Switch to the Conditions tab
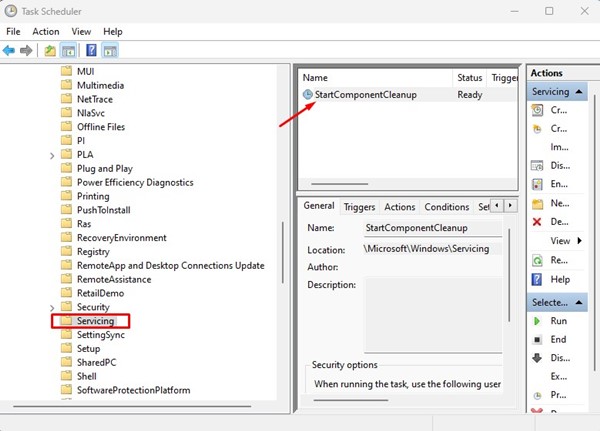 coord(446,207)
